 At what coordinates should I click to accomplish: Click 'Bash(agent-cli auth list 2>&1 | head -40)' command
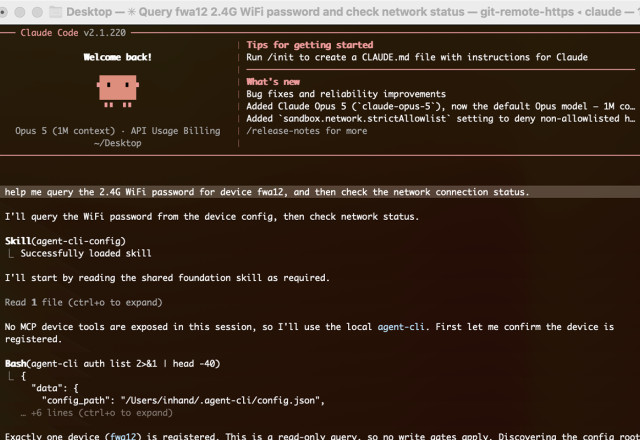coord(113,364)
